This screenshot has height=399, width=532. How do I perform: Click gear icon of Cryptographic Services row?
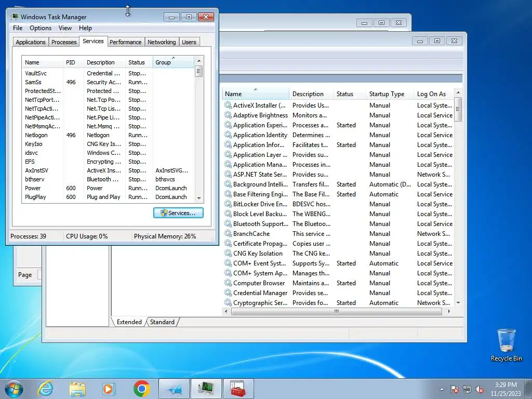point(228,302)
